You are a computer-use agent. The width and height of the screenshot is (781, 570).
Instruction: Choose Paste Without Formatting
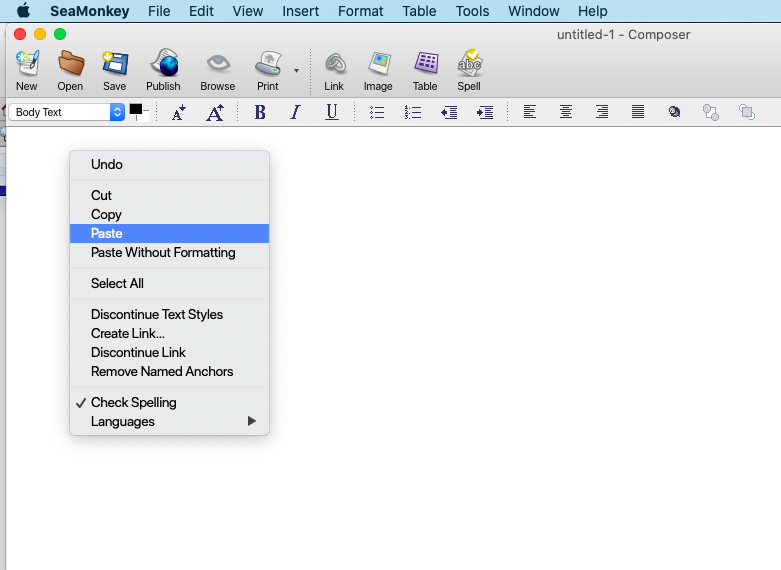[169, 252]
